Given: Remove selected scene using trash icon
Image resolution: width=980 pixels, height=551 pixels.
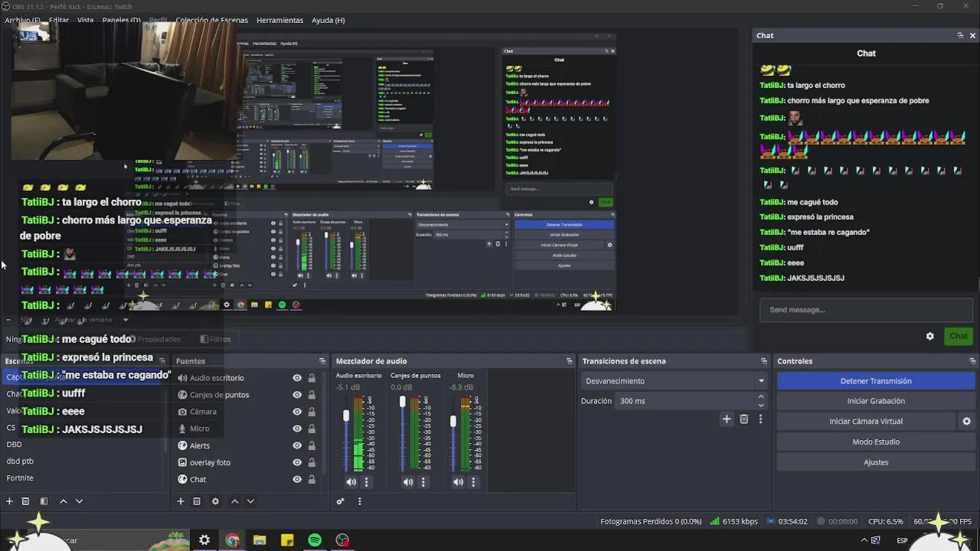Looking at the screenshot, I should 25,501.
